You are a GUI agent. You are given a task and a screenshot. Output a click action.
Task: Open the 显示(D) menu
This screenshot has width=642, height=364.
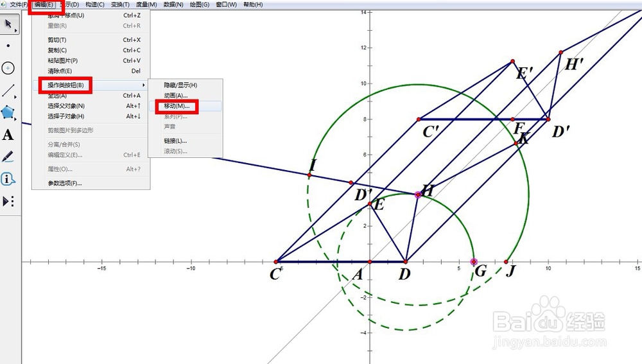tap(69, 4)
